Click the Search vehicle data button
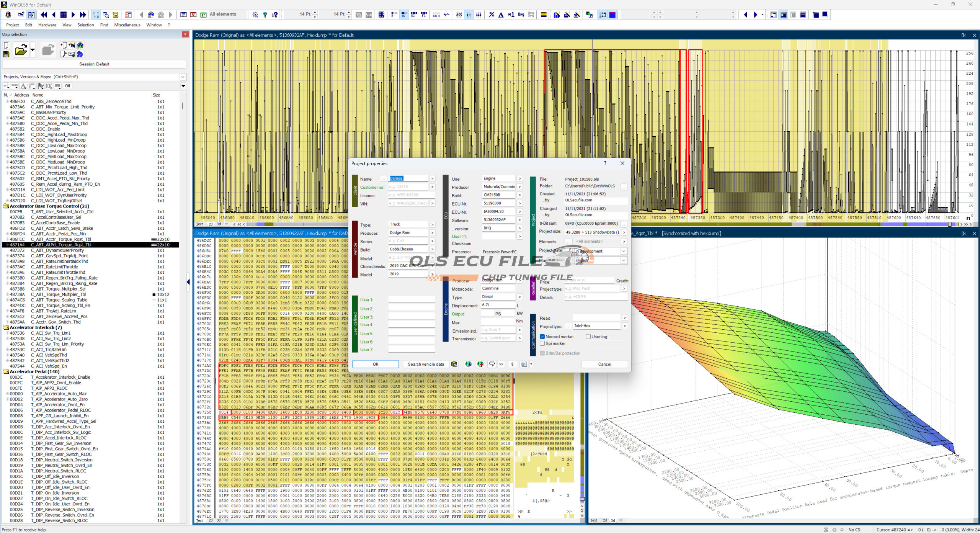980x533 pixels. [x=426, y=364]
